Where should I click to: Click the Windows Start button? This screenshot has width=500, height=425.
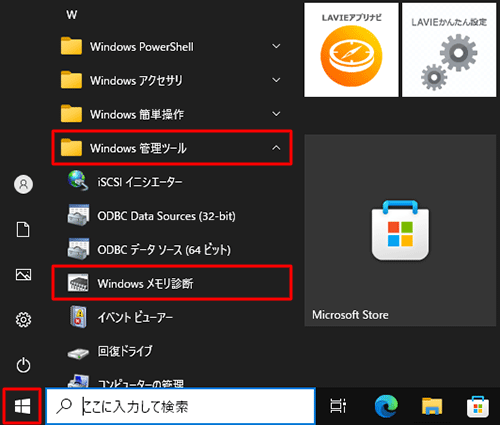point(22,406)
